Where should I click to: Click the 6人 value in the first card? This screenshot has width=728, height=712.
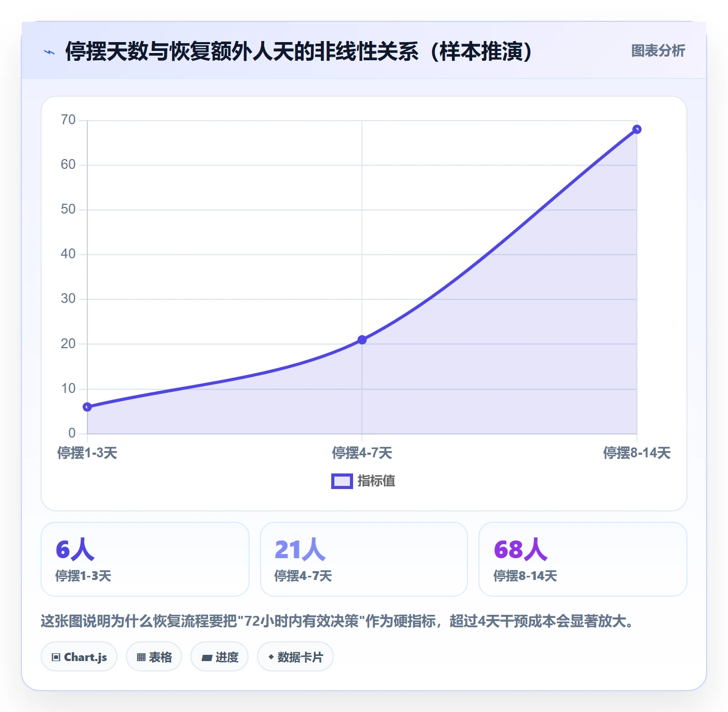click(x=75, y=550)
